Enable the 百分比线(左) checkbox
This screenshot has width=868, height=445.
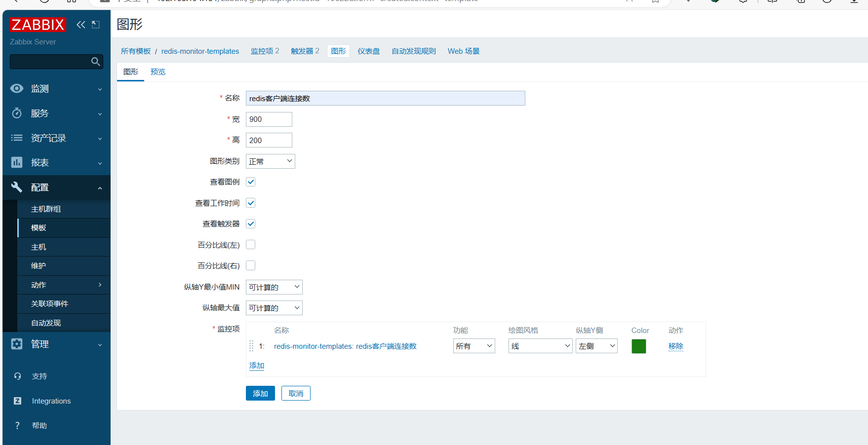tap(251, 245)
